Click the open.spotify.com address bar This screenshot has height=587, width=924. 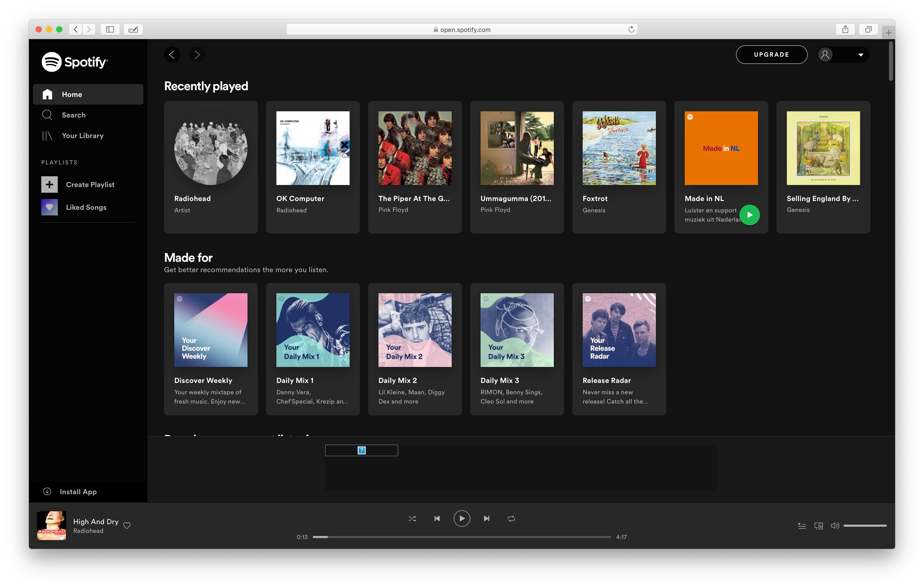click(462, 30)
